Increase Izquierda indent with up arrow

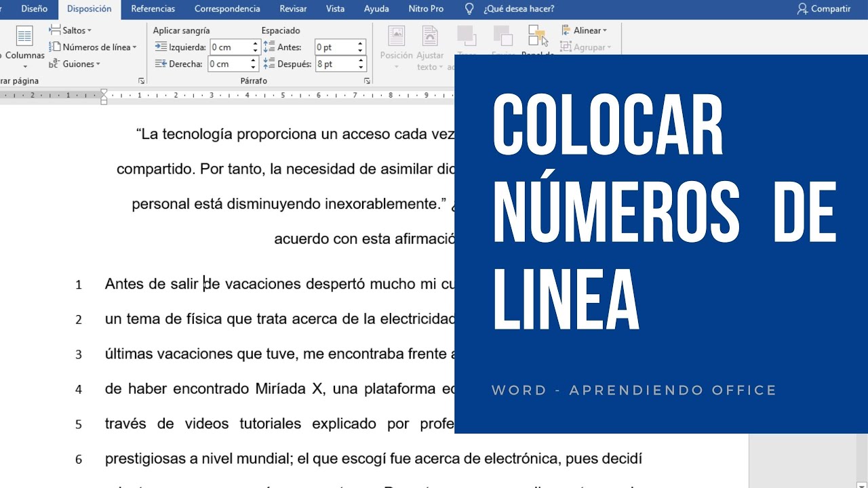coord(255,44)
